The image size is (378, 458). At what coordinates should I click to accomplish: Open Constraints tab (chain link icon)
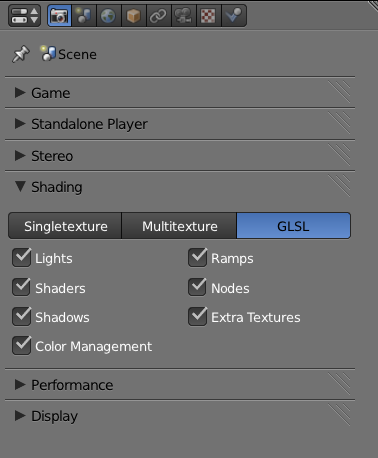pos(159,16)
